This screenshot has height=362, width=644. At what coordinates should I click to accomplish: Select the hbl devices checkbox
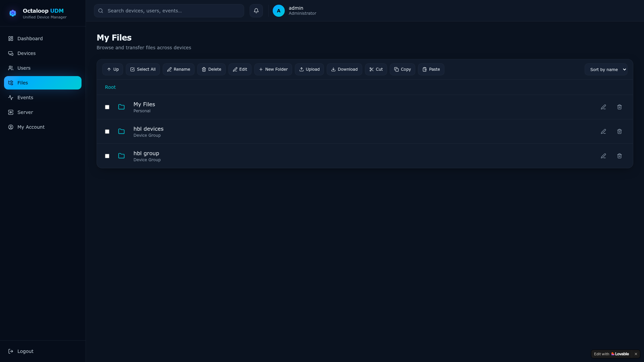click(x=107, y=131)
